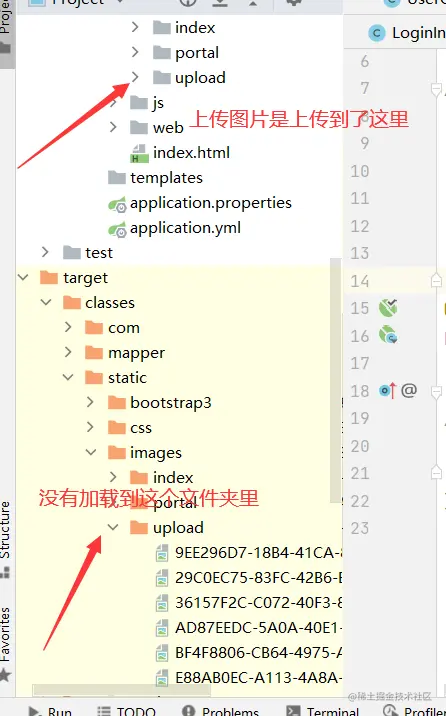The image size is (446, 716).
Task: Click line number 20 in the gutter
Action: (x=360, y=446)
